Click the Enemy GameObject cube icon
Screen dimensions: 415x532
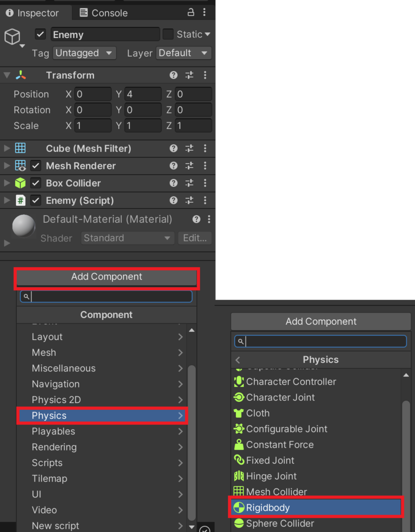[x=12, y=37]
